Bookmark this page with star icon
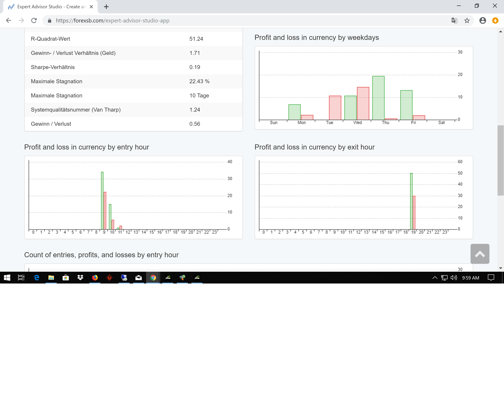Viewport: 504px width, 420px height. (x=467, y=21)
